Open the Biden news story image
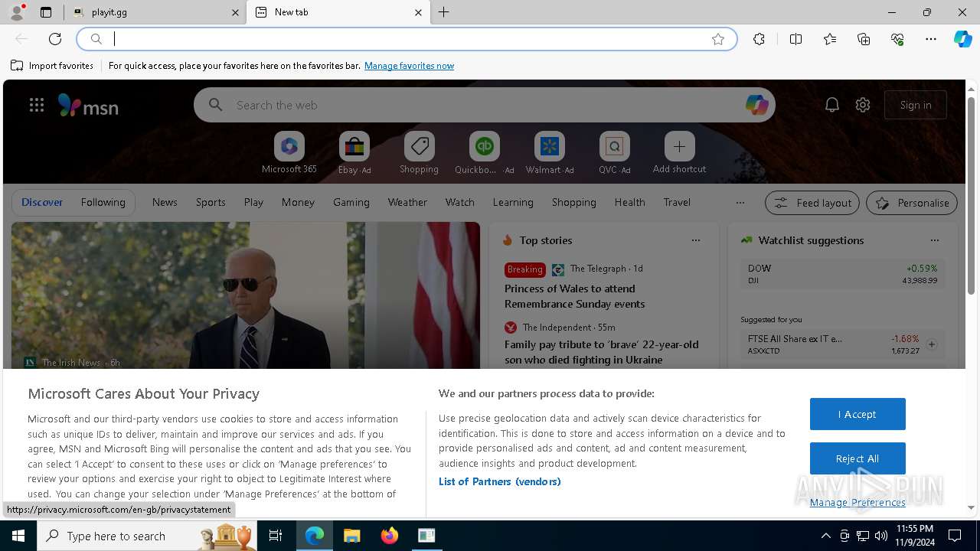 pos(245,295)
